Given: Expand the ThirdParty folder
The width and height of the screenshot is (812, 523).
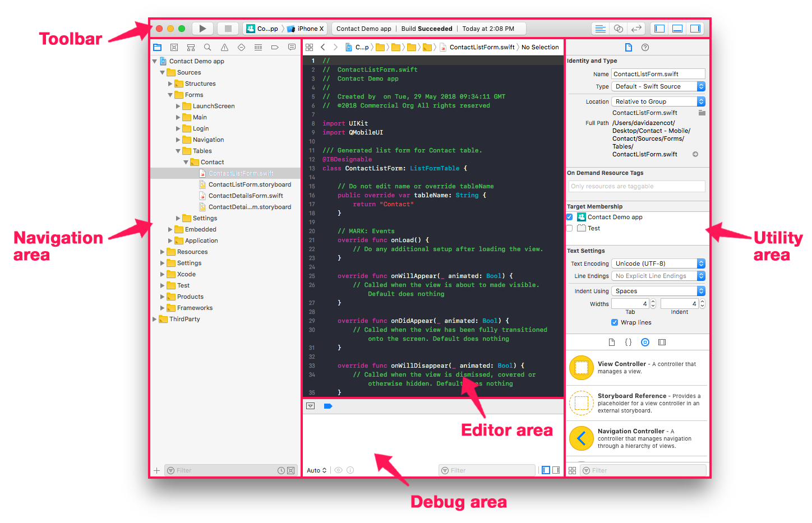Looking at the screenshot, I should click(x=155, y=319).
